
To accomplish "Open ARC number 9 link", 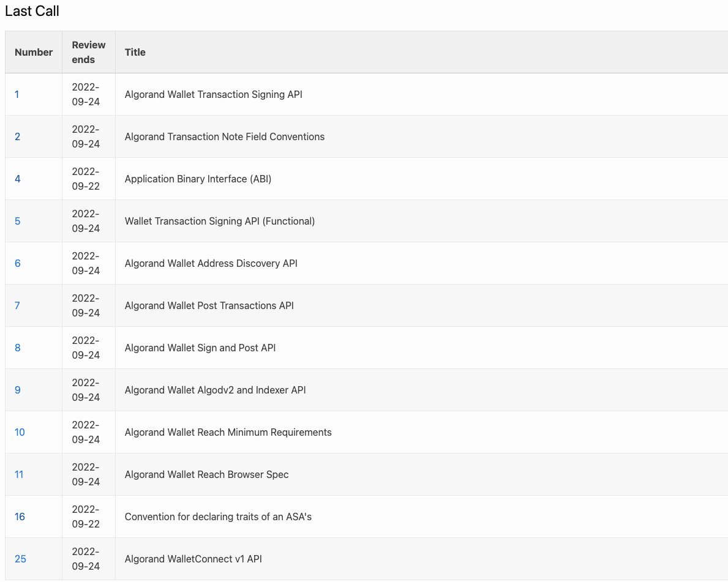I will tap(17, 390).
